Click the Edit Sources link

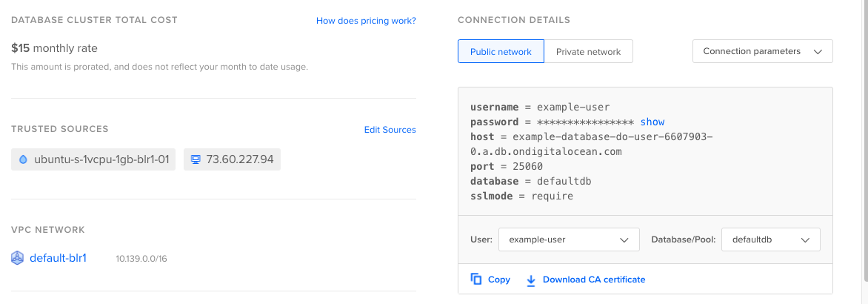tap(390, 130)
